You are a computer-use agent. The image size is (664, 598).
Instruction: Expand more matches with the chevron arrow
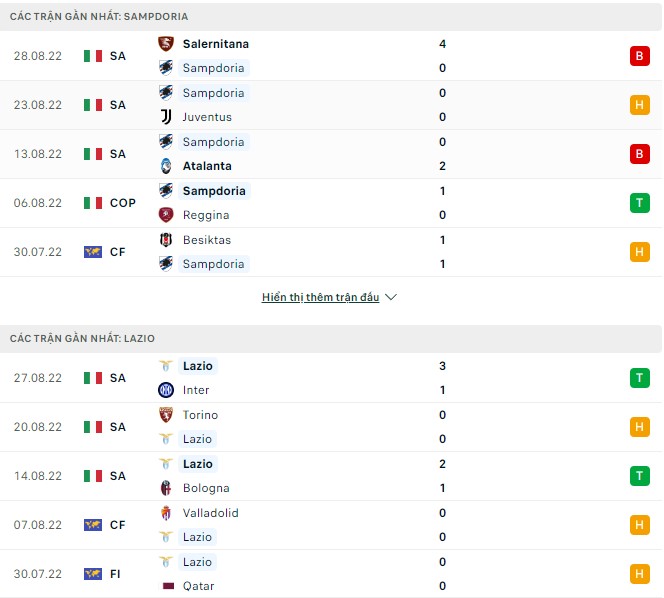point(391,297)
